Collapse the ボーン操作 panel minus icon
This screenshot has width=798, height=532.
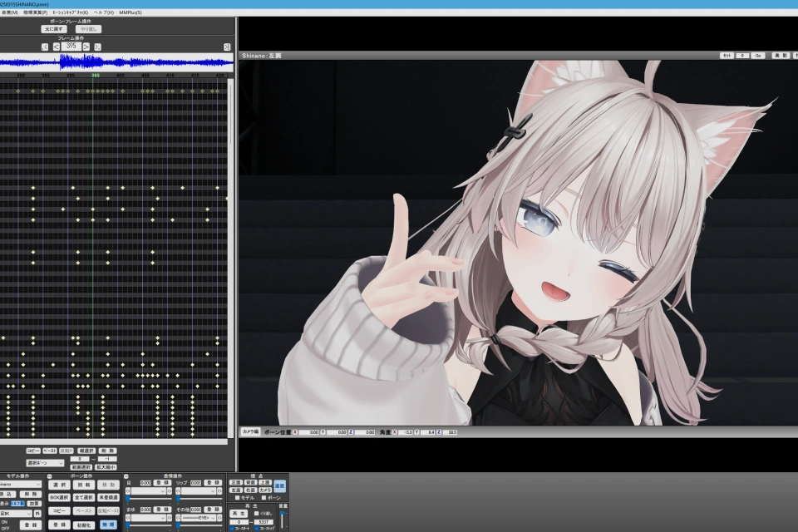point(49,476)
